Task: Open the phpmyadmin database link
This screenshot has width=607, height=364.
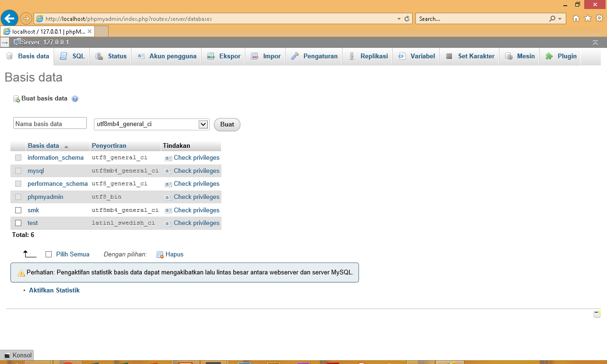Action: point(45,197)
